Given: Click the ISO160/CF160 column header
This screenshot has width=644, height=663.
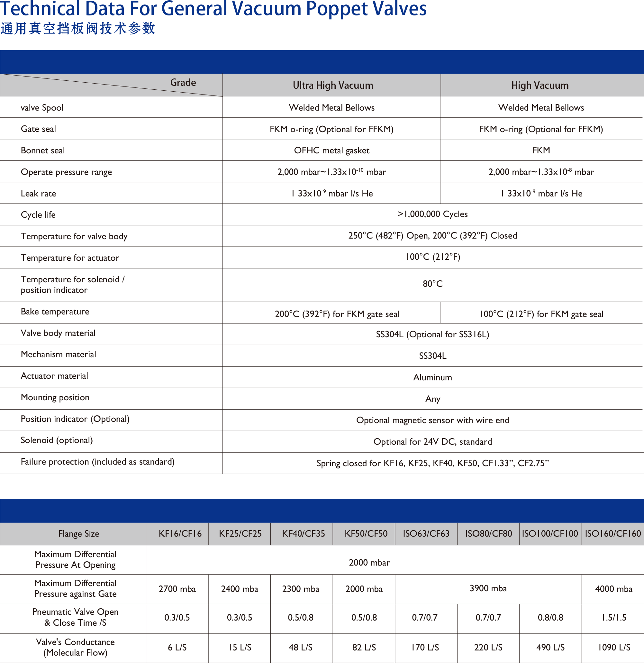Looking at the screenshot, I should [x=612, y=533].
